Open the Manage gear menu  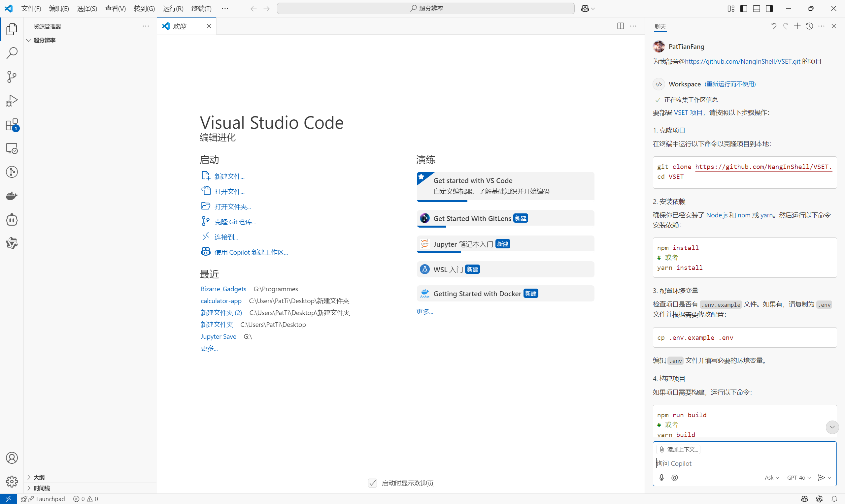(x=12, y=481)
